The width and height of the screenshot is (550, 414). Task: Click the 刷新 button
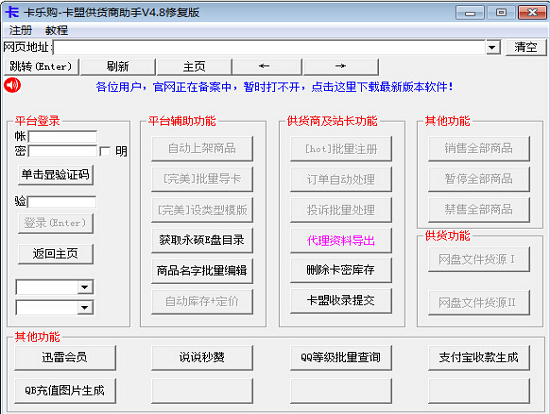coord(118,66)
